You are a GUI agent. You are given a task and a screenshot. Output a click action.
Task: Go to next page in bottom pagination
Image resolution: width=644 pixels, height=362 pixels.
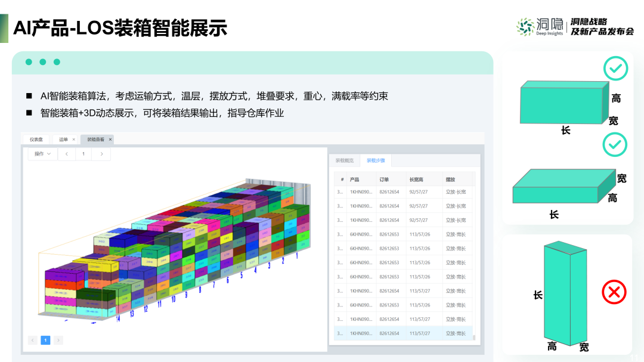coord(58,340)
